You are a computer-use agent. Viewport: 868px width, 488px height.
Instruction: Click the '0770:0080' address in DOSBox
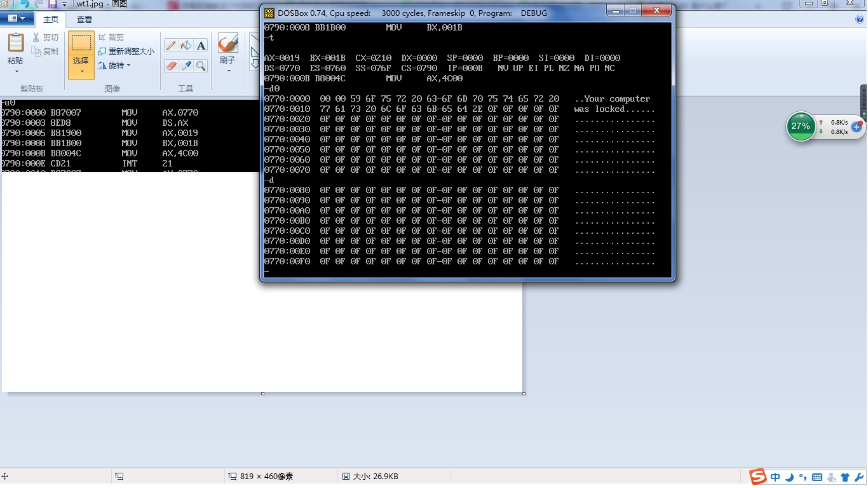tap(287, 190)
